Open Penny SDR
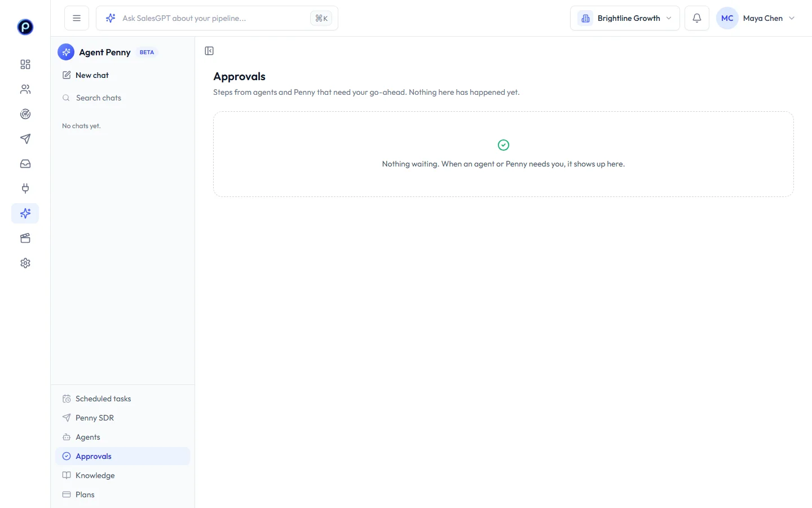Viewport: 812px width, 508px height. (123, 418)
